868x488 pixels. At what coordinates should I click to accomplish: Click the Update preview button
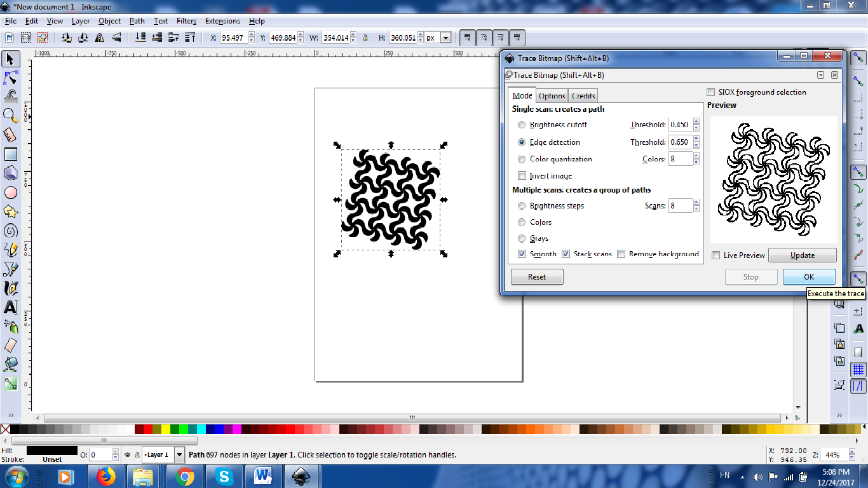point(803,255)
